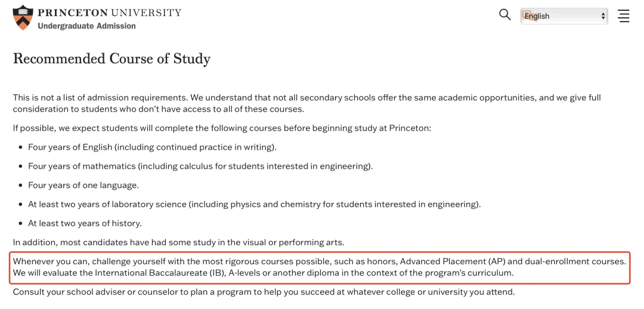
Task: Click the visual or performing arts sentence
Action: coord(178,243)
